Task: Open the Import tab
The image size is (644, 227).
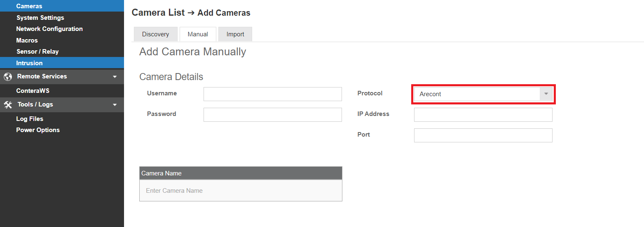Action: (x=235, y=34)
